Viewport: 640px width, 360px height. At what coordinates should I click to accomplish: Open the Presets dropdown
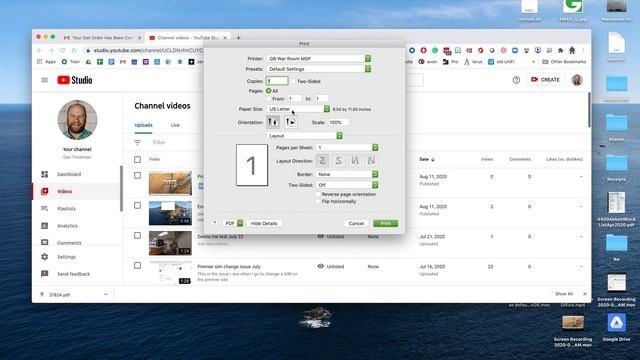pos(319,69)
